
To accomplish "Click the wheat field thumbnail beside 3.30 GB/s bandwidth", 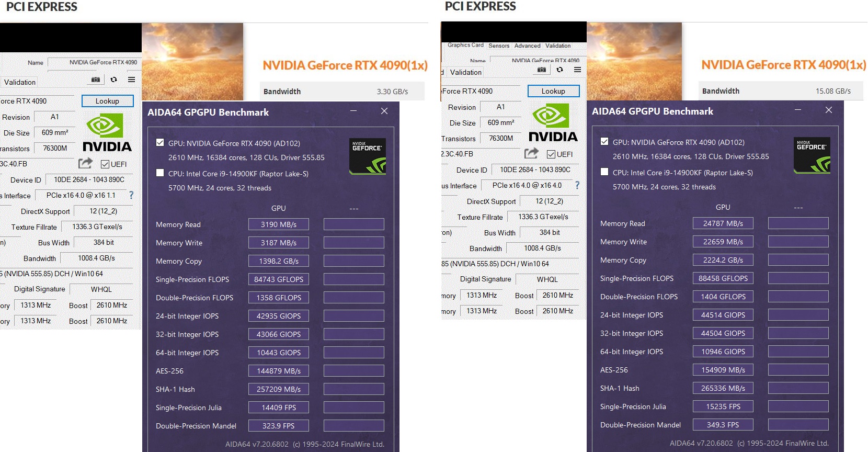I will [192, 62].
